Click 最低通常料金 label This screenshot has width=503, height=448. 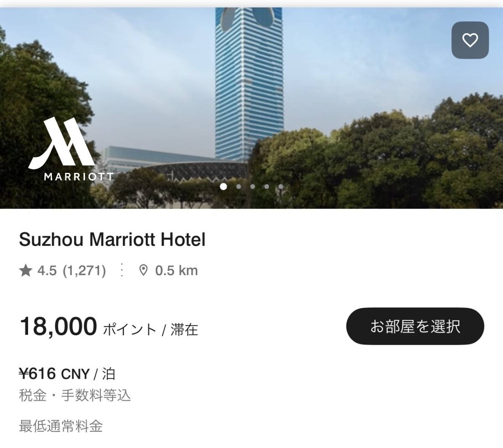point(61,426)
